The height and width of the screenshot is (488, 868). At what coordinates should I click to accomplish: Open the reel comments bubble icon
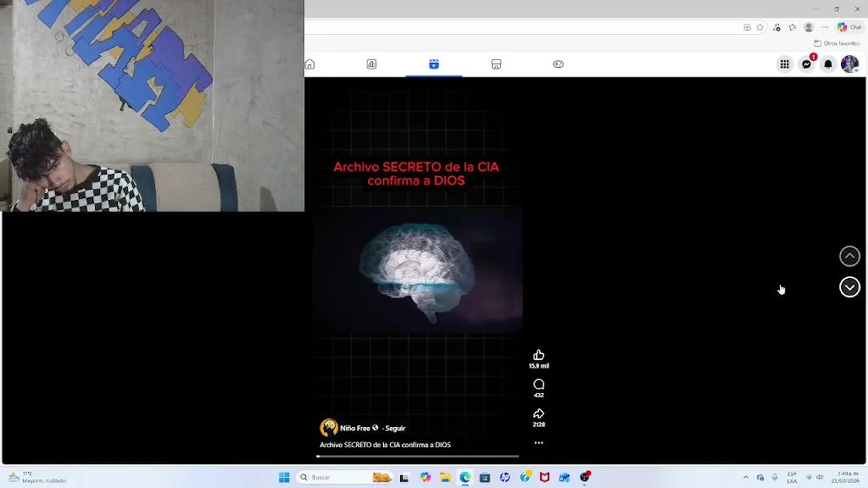pos(538,384)
